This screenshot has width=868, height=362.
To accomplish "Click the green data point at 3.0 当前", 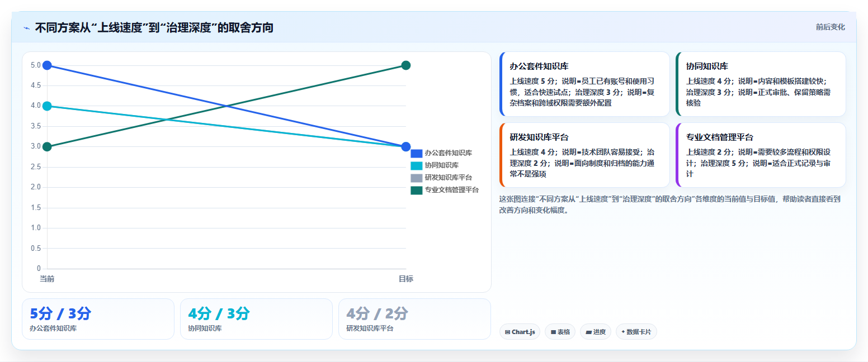I will pyautogui.click(x=47, y=147).
